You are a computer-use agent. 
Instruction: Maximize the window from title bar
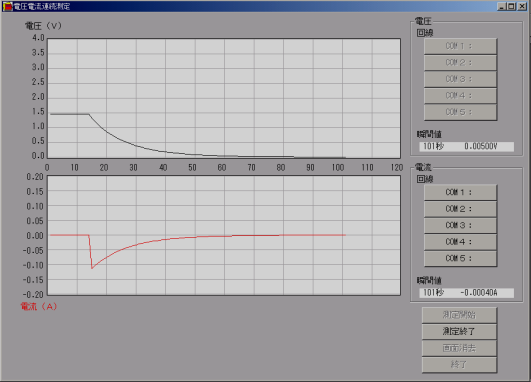pyautogui.click(x=511, y=6)
